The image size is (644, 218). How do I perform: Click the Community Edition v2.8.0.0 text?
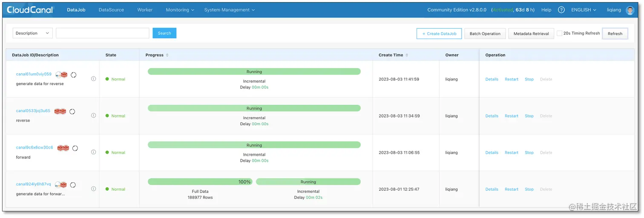[457, 10]
